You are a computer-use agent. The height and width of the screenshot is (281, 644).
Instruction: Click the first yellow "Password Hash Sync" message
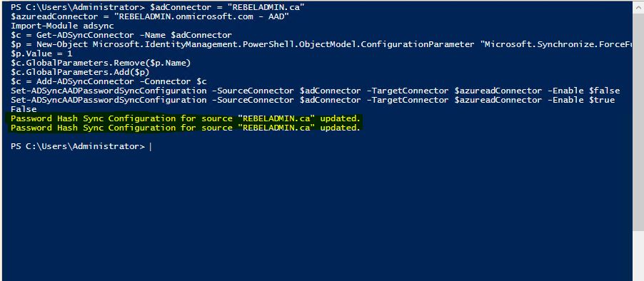pos(185,118)
